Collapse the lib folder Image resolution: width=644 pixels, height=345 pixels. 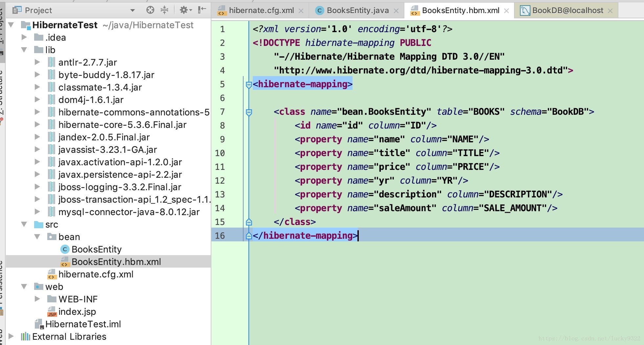[24, 50]
